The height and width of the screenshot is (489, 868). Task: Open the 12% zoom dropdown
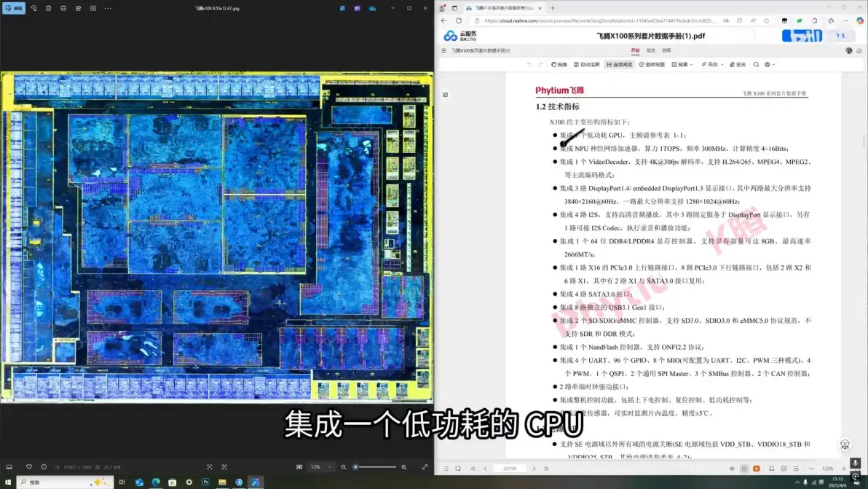[x=321, y=467]
